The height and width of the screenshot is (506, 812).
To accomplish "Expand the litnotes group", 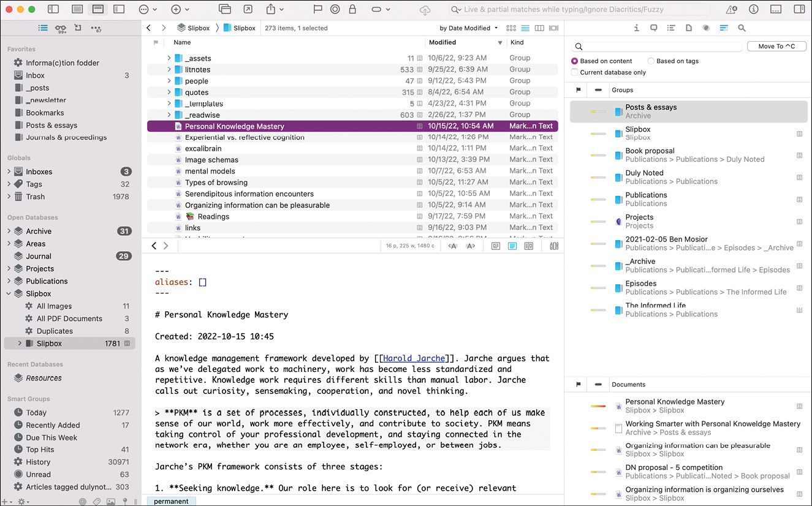I will tap(169, 70).
